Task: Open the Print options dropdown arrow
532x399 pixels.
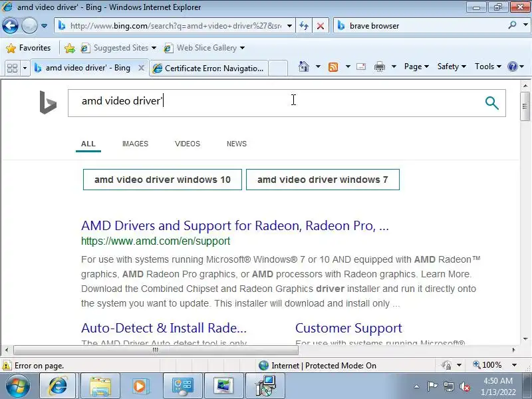Action: coord(394,66)
